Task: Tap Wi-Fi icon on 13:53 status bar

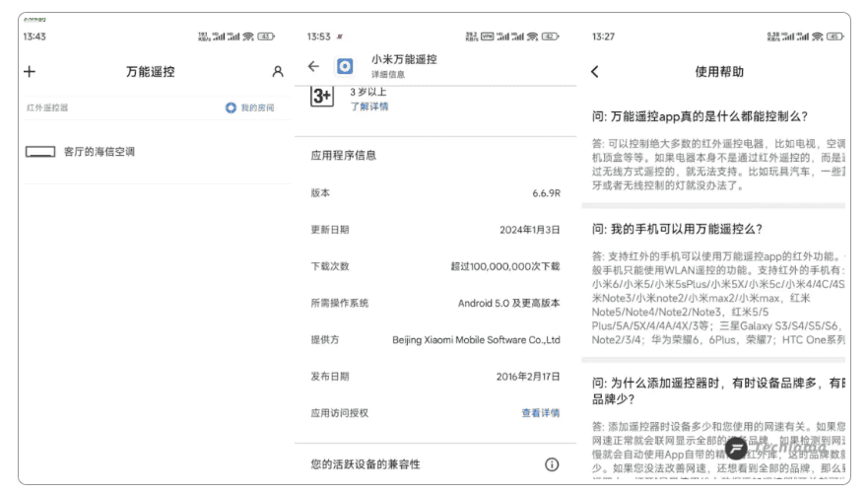Action: point(532,36)
